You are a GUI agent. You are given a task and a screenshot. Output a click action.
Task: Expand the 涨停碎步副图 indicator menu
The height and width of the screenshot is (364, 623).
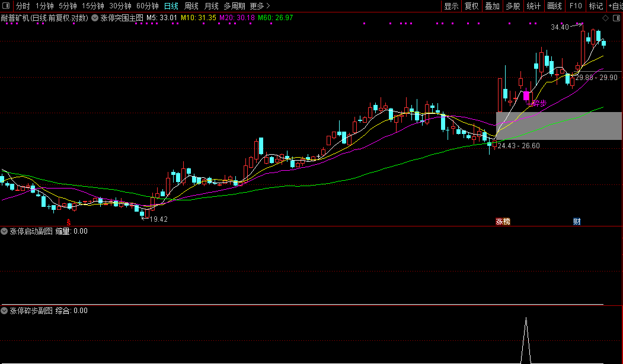click(x=4, y=311)
